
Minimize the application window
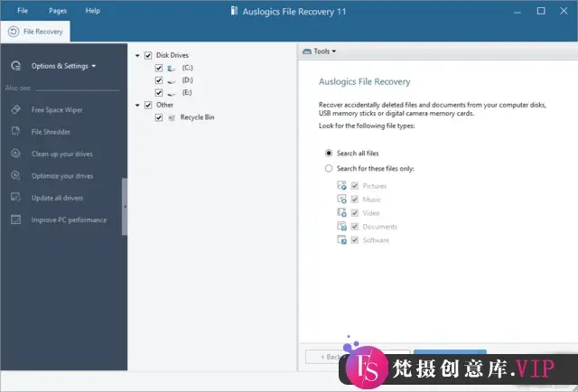(x=517, y=12)
